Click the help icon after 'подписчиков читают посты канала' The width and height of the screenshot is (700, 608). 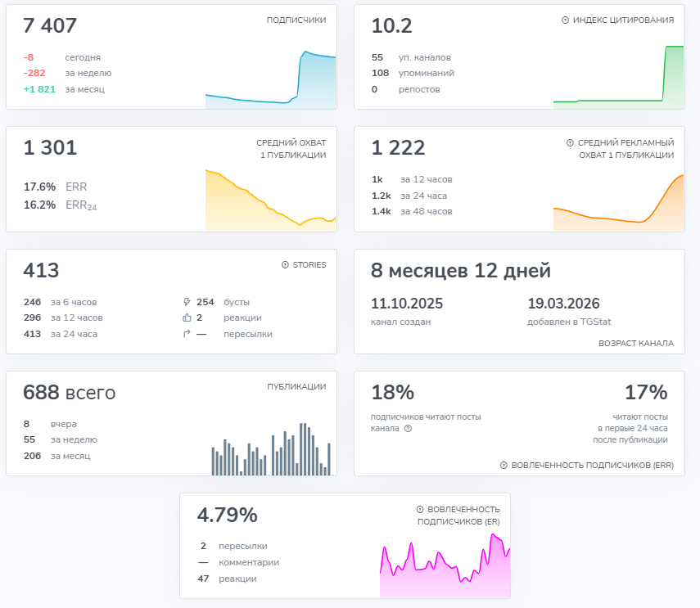pos(408,428)
